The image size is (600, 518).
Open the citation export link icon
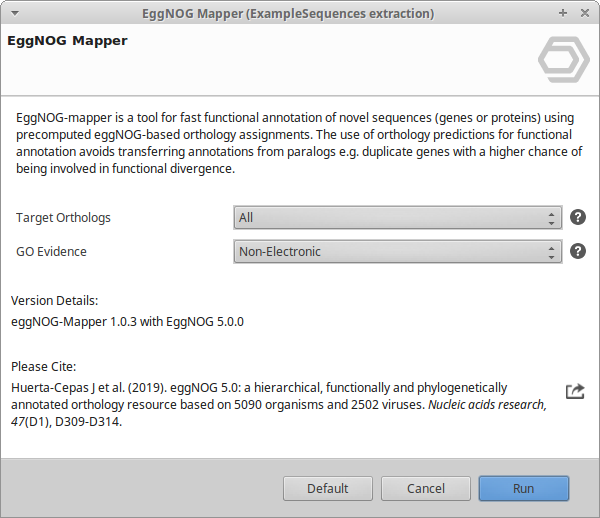click(575, 391)
